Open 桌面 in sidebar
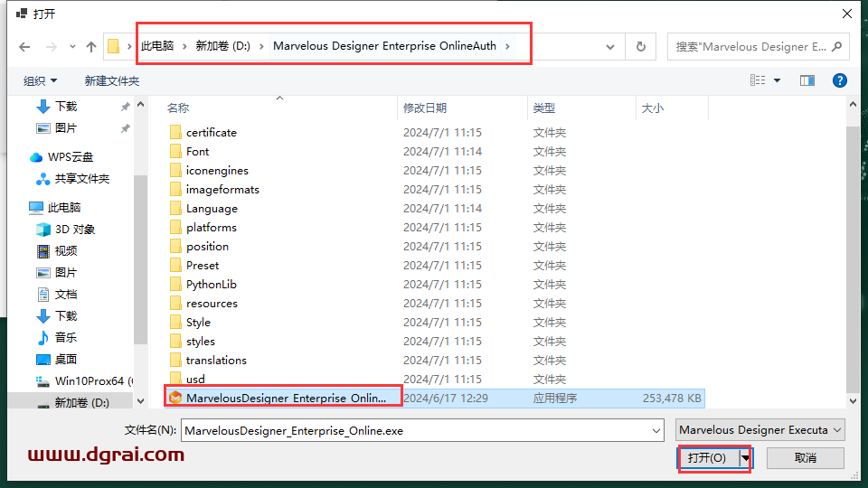Screen dimensions: 868x488 coord(66,359)
